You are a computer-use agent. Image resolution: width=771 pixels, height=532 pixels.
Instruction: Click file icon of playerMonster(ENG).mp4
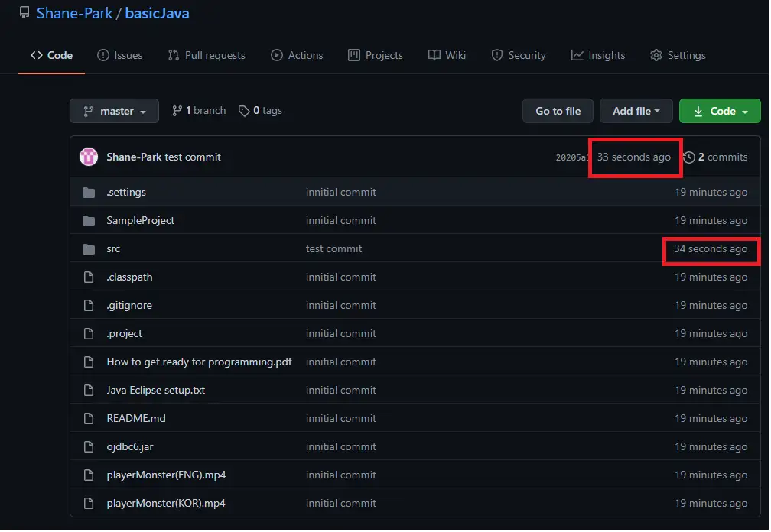(x=89, y=475)
